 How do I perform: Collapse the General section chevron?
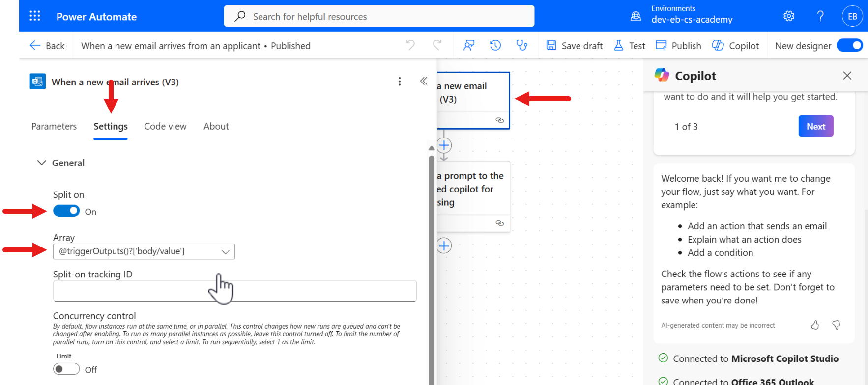click(42, 163)
